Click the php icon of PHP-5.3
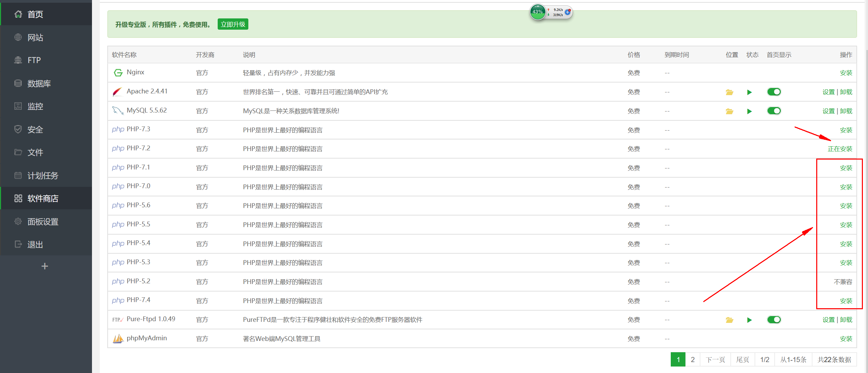The image size is (868, 373). (x=118, y=263)
